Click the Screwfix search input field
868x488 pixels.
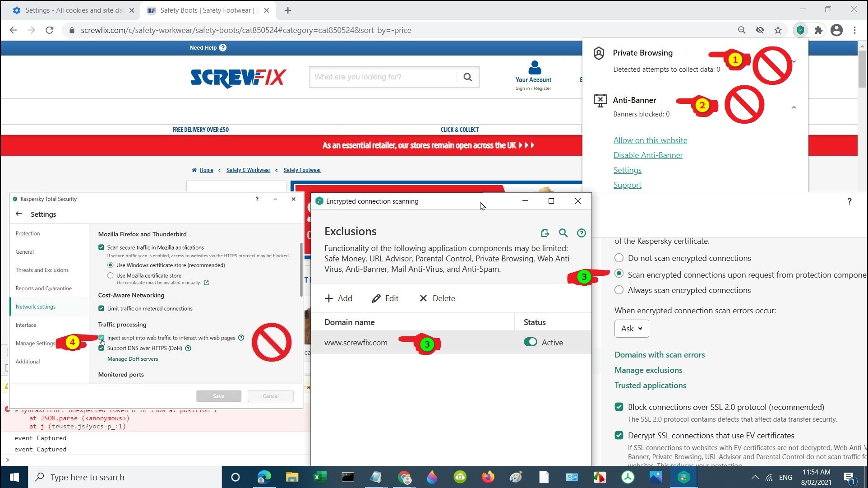383,77
